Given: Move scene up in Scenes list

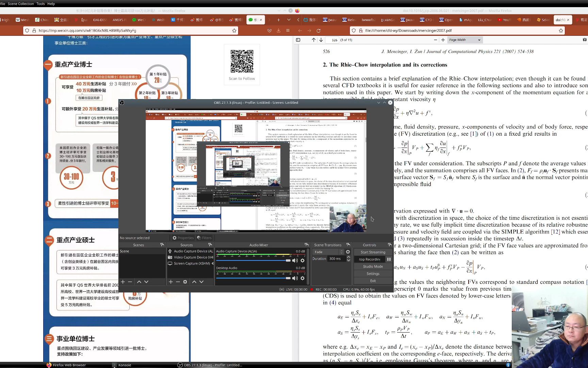Looking at the screenshot, I should 139,282.
